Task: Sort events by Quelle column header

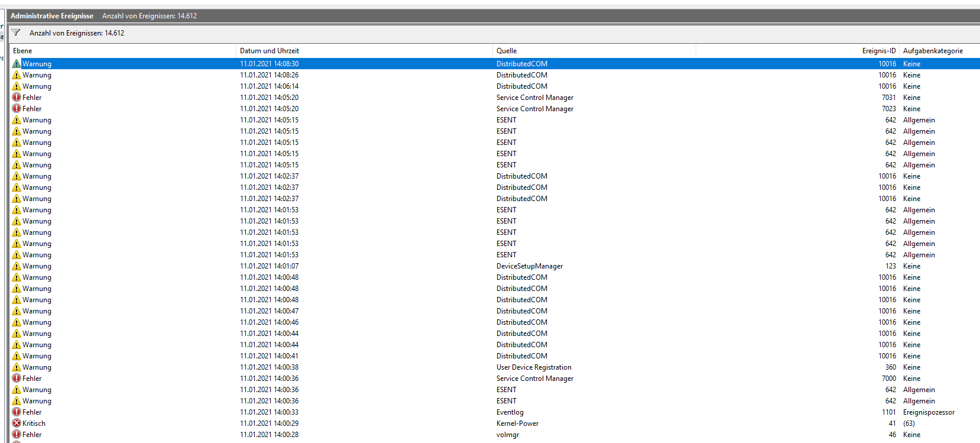Action: coord(594,51)
